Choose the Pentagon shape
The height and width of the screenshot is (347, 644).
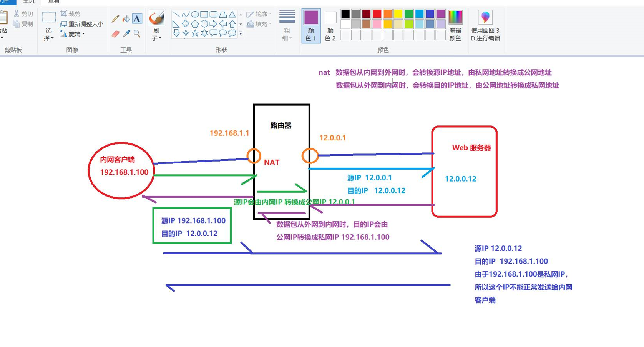pos(195,24)
